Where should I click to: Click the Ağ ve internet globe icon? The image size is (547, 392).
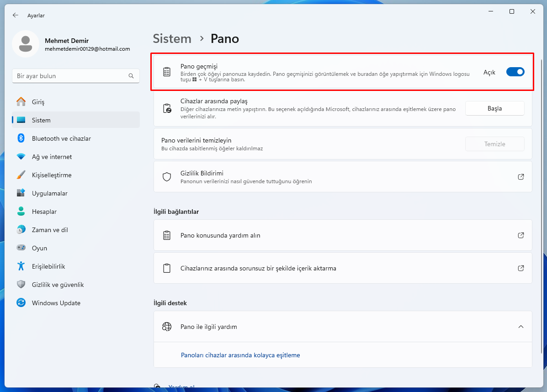[21, 156]
